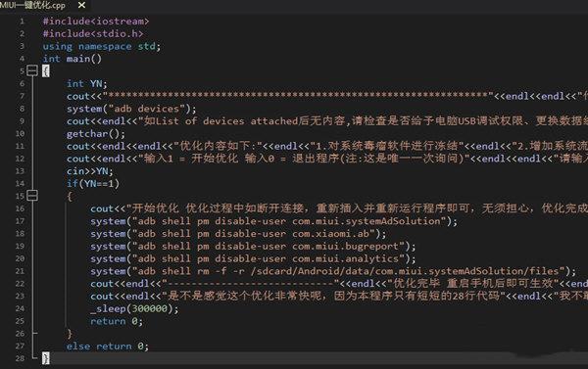Click the getchar(); statement
The height and width of the screenshot is (369, 588).
(96, 134)
